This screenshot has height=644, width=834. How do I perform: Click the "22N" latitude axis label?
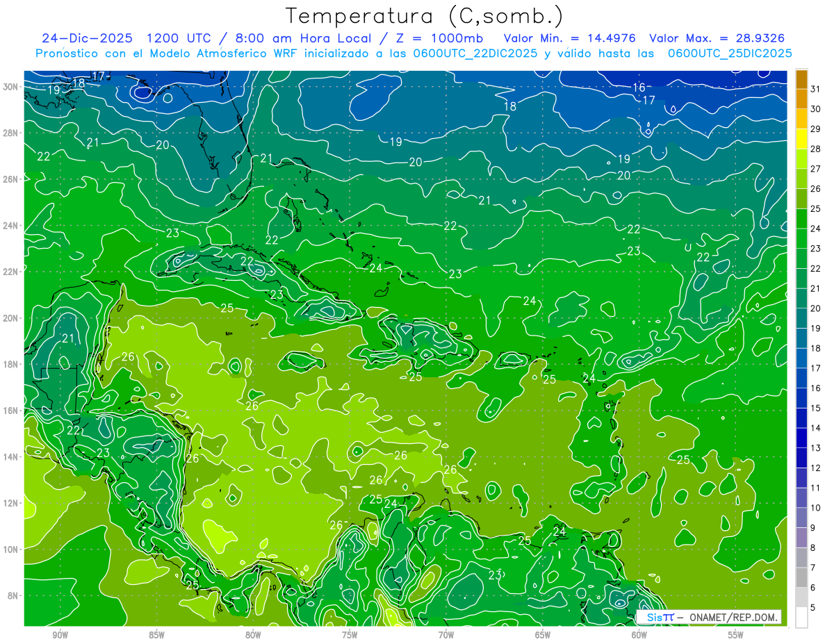click(x=11, y=272)
